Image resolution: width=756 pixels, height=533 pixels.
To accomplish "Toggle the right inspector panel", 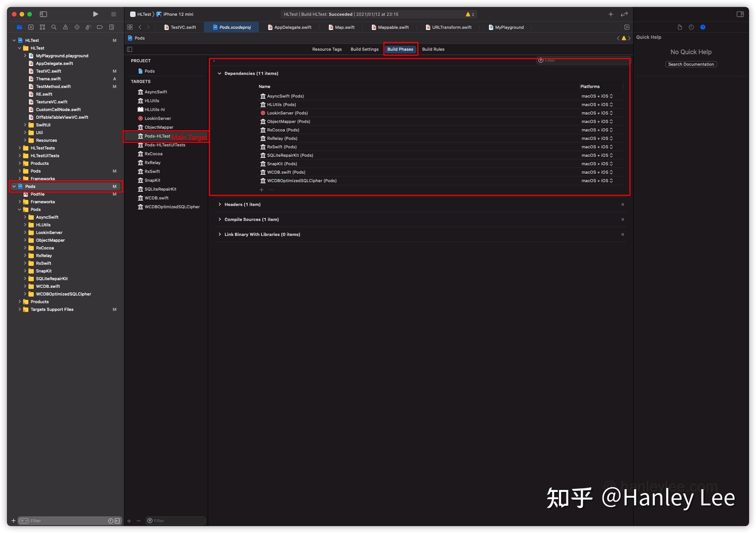I will click(x=740, y=14).
